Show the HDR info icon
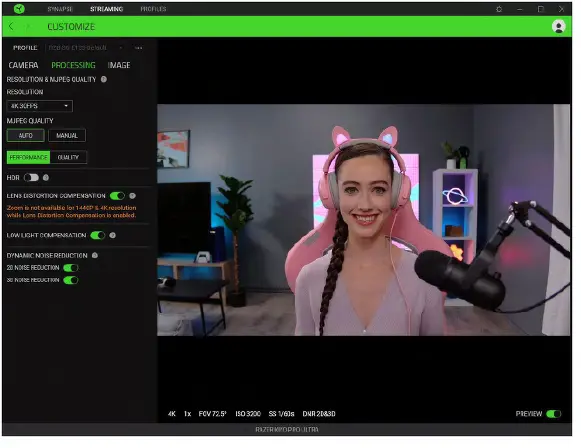This screenshot has height=448, width=581. tap(46, 177)
